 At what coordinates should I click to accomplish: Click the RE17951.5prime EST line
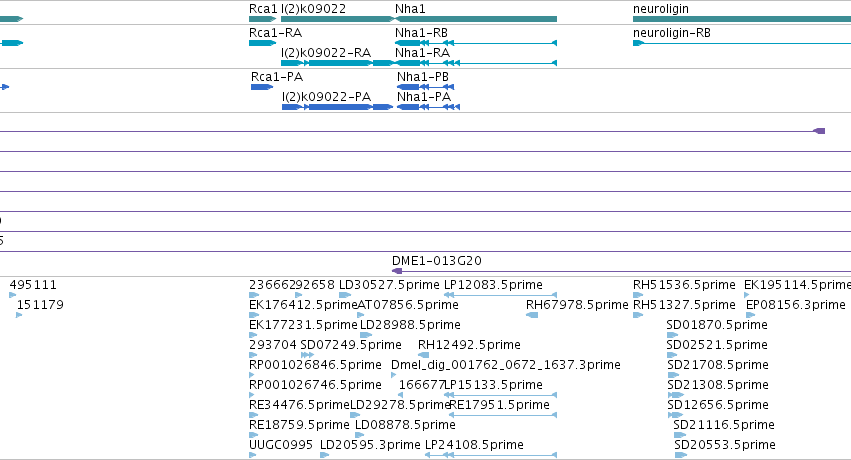tap(503, 415)
